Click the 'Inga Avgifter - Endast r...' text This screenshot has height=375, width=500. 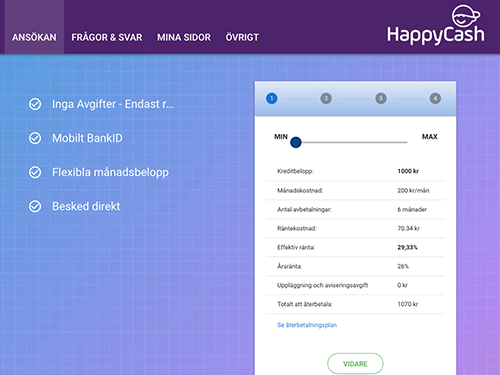[x=113, y=104]
